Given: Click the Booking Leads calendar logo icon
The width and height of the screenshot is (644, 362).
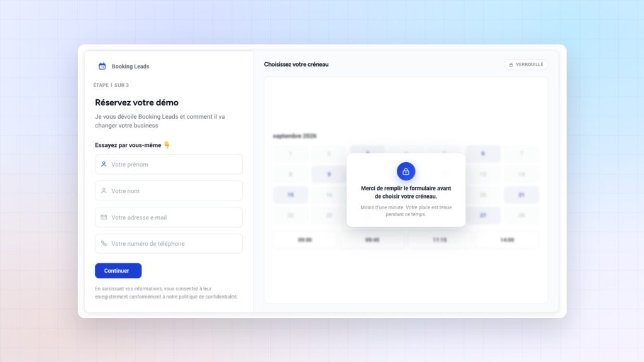Looking at the screenshot, I should coord(103,66).
